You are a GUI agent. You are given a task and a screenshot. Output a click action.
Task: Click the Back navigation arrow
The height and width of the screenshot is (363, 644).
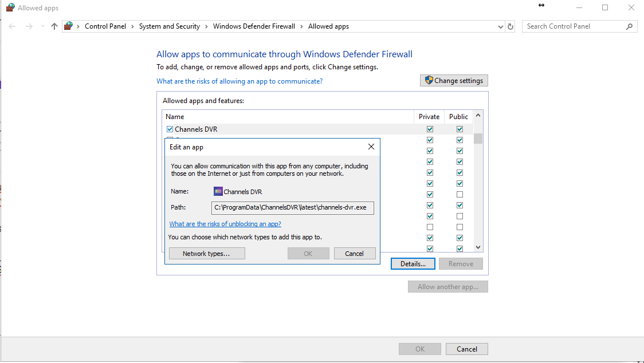click(13, 26)
